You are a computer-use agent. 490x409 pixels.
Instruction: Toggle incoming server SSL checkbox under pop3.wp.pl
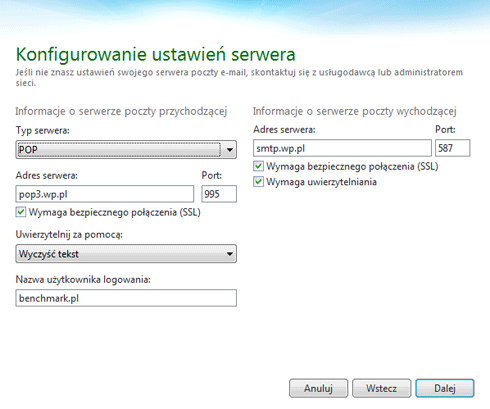pos(21,212)
